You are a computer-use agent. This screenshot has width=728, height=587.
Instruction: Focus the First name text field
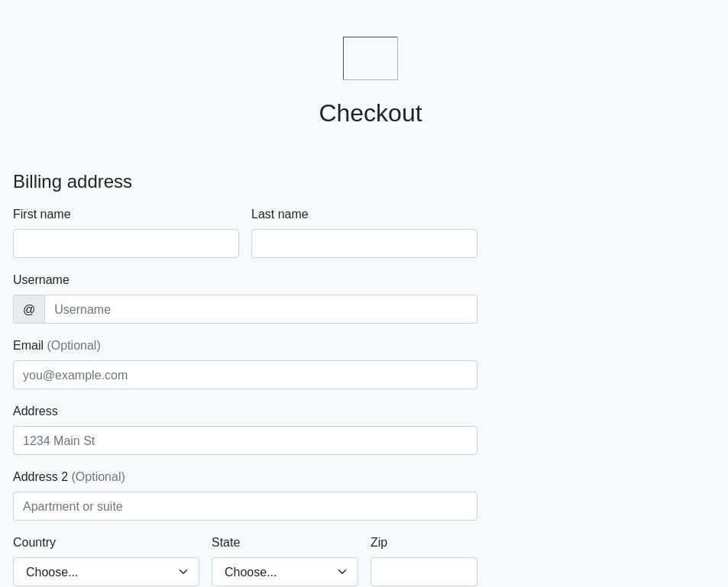(x=126, y=244)
